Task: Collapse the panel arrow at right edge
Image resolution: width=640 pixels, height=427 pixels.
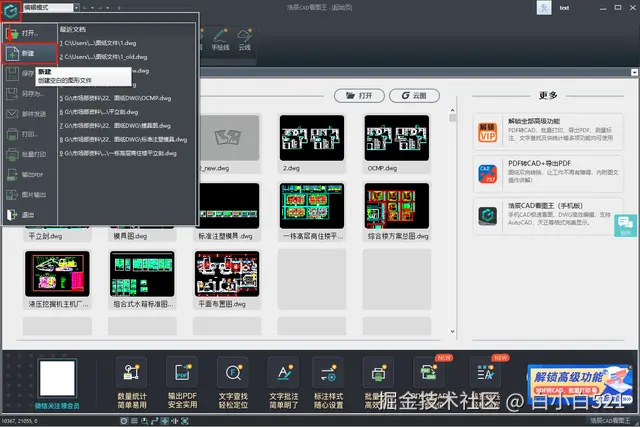Action: 634,72
